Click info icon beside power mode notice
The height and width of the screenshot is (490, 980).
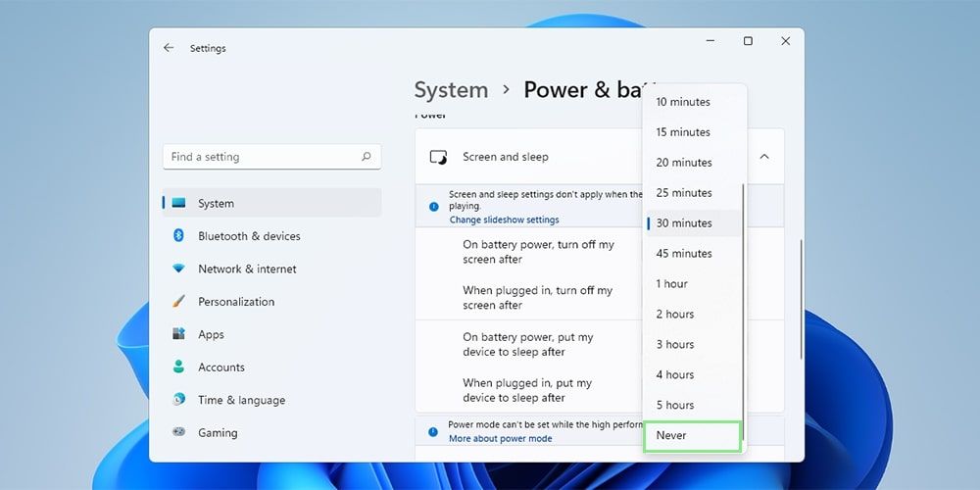pos(433,432)
